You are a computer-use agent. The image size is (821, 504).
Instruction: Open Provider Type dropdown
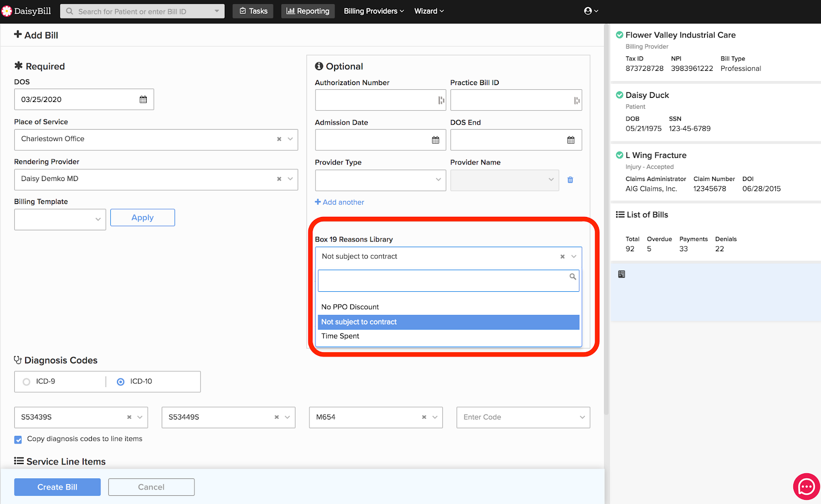coord(380,180)
